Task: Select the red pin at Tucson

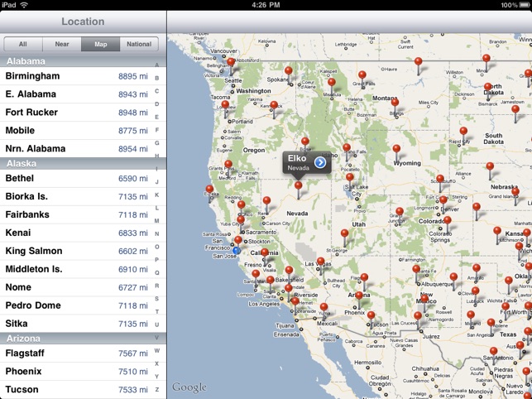Action: 371,315
